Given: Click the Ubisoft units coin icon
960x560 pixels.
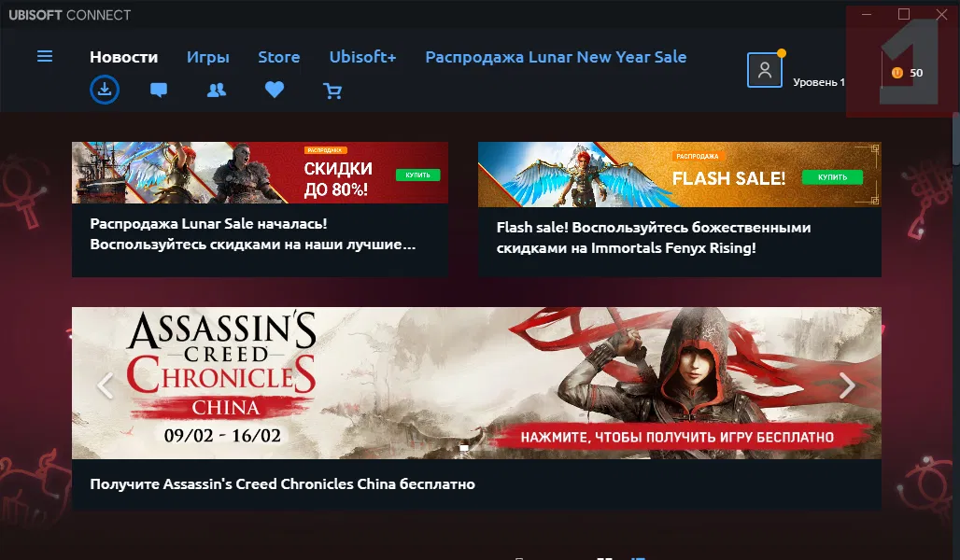Looking at the screenshot, I should 896,73.
